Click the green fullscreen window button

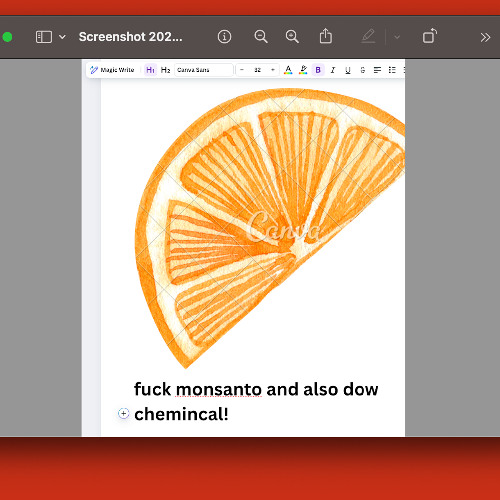point(7,37)
